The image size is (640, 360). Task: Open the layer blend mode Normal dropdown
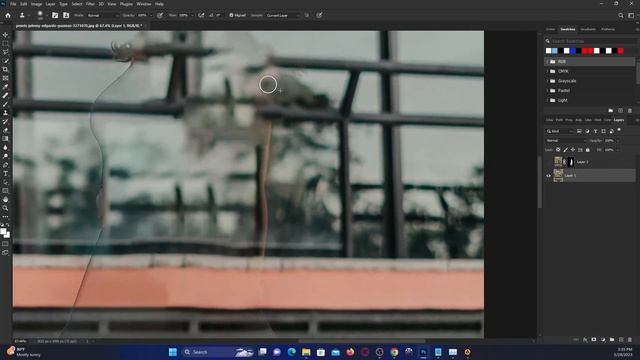(566, 140)
